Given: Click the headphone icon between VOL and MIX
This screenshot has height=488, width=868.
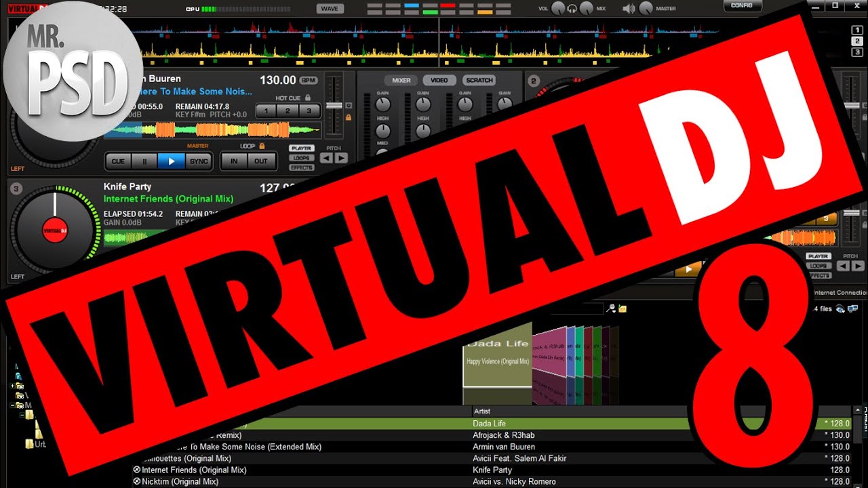Looking at the screenshot, I should click(x=572, y=9).
